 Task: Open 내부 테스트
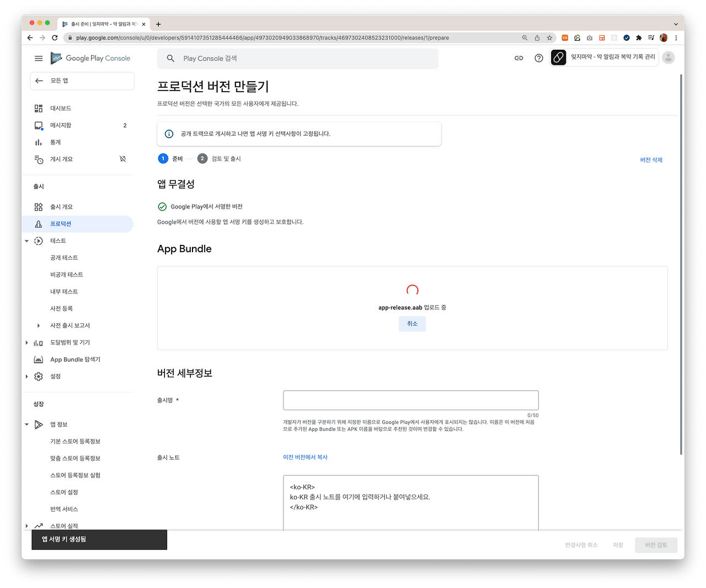[x=64, y=291]
